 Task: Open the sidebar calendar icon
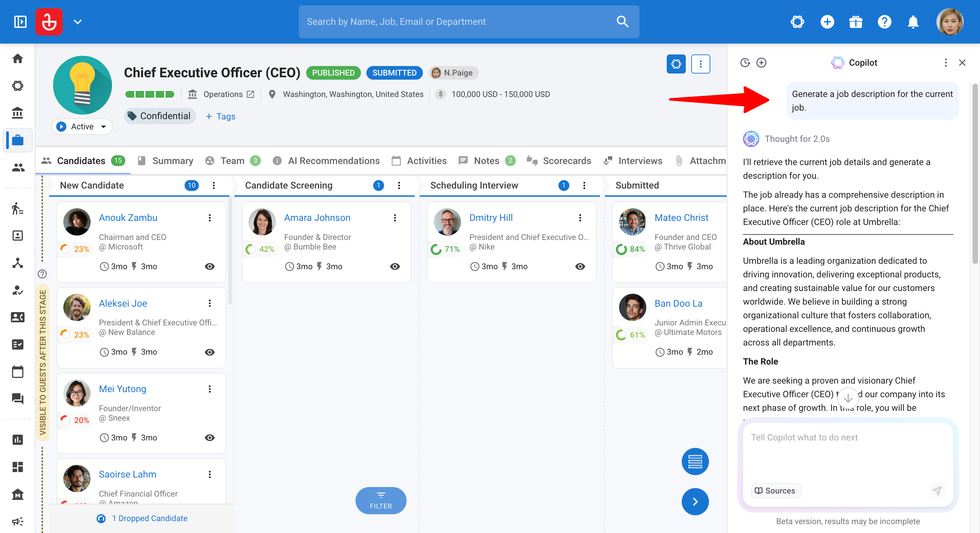[17, 371]
